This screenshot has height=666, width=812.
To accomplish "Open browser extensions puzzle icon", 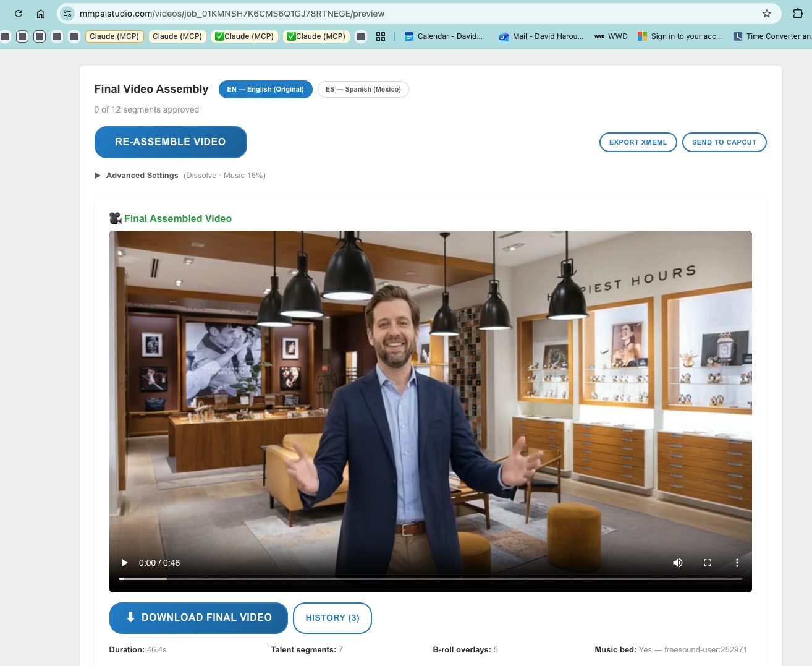I will (x=798, y=14).
